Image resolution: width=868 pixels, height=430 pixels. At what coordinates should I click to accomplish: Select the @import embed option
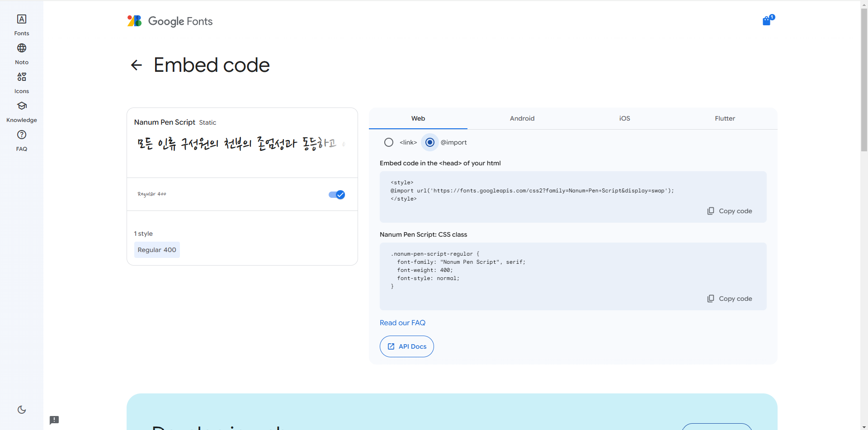(x=430, y=142)
